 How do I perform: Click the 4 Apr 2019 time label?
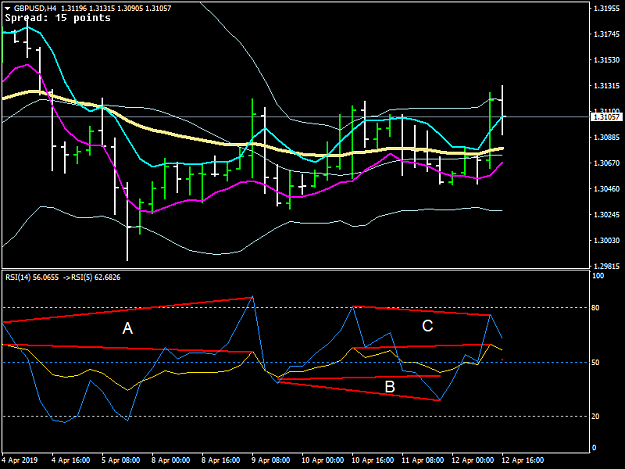[20, 460]
